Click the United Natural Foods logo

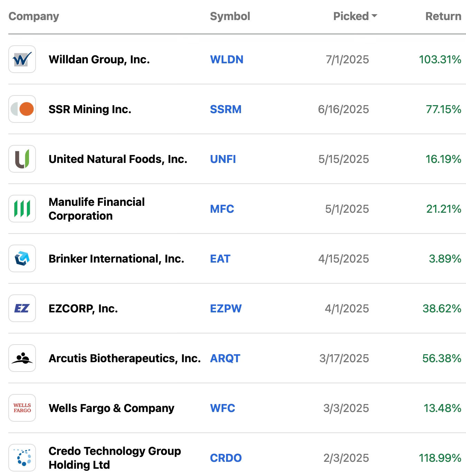tap(22, 159)
